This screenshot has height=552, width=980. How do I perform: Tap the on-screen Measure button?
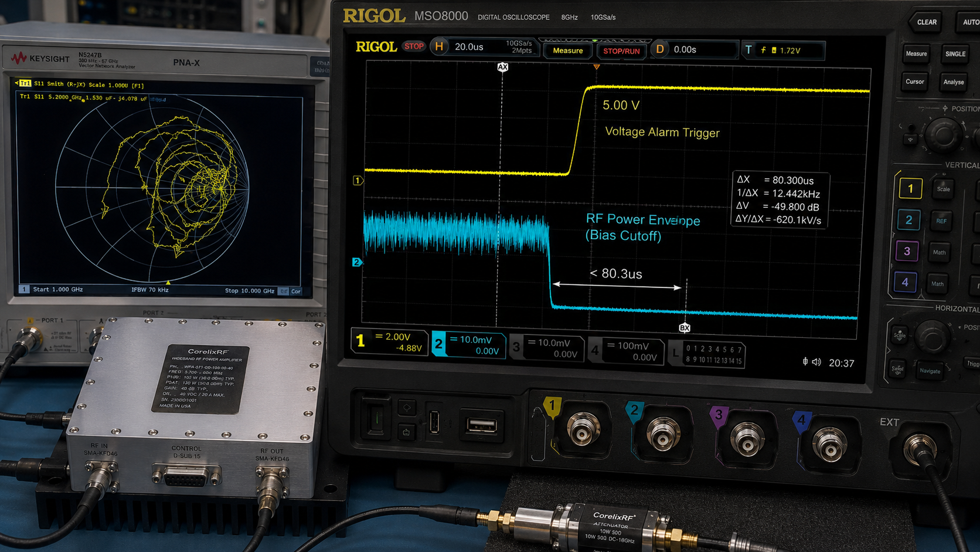pos(568,50)
